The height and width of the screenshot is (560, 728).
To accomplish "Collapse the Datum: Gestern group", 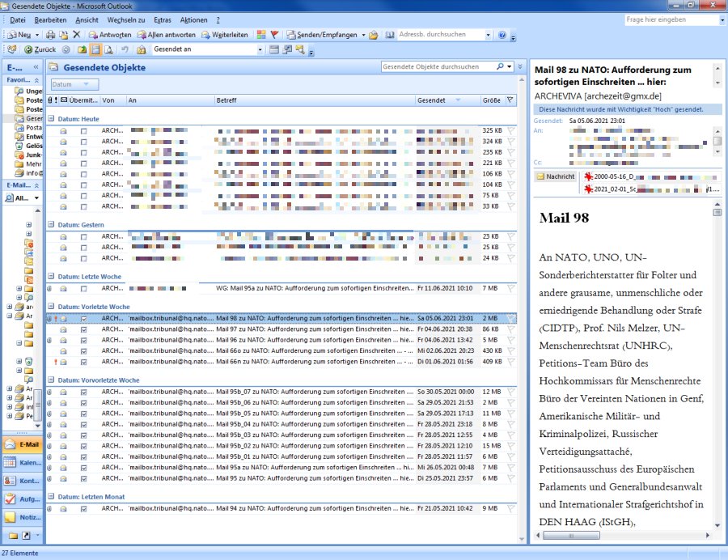I will 52,225.
